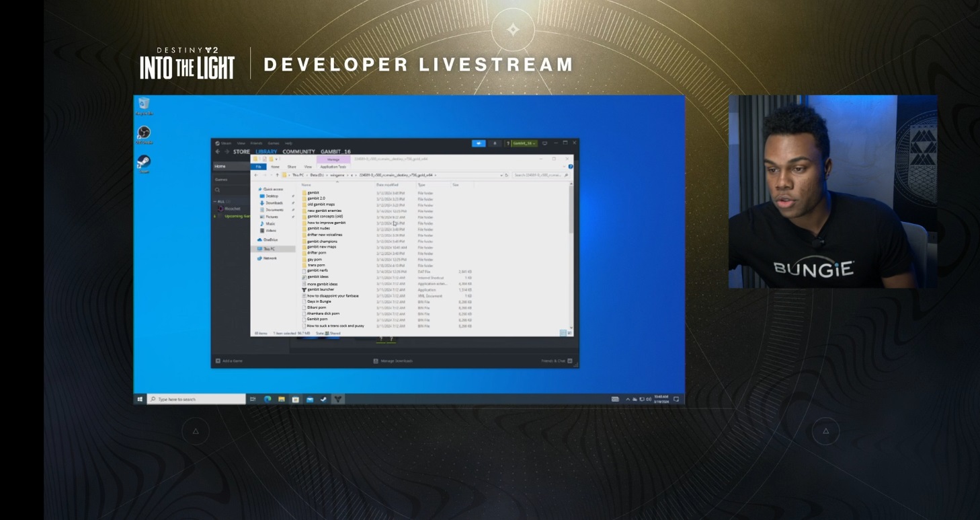Select Ricochet in Steam game list
The image size is (980, 520).
click(x=232, y=209)
